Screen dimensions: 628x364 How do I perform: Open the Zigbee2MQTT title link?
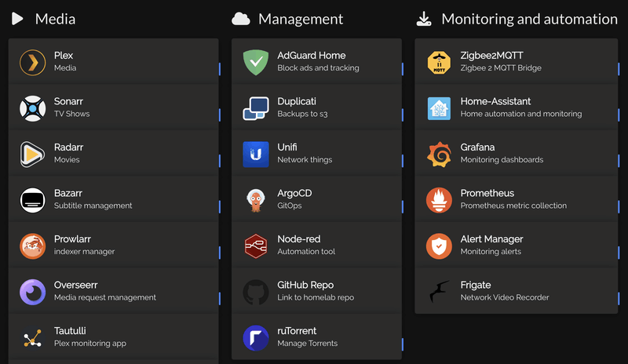492,56
